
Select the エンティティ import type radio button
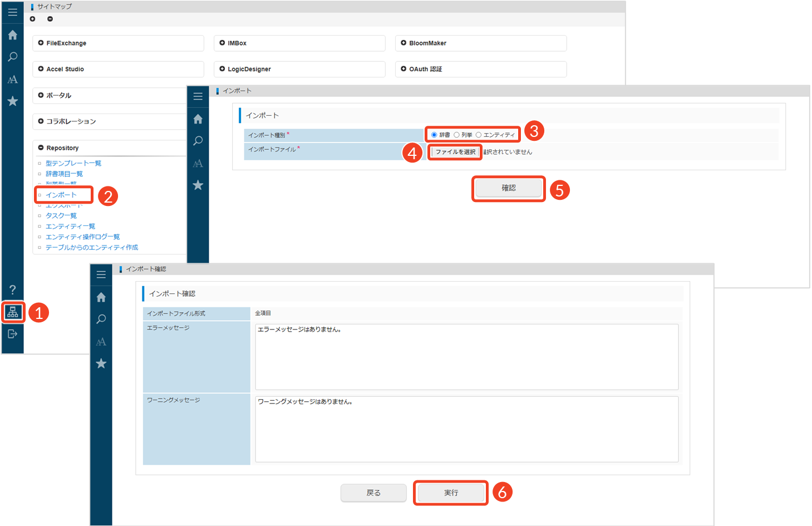coord(479,135)
